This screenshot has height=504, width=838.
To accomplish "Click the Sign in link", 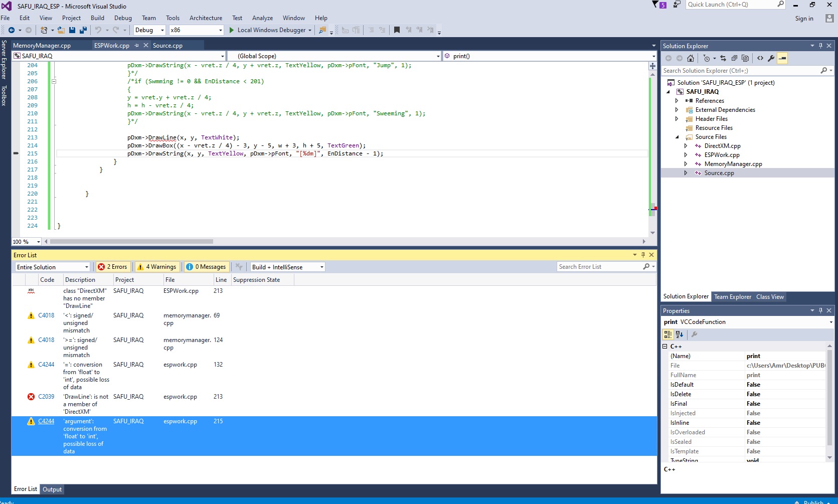I will 804,19.
